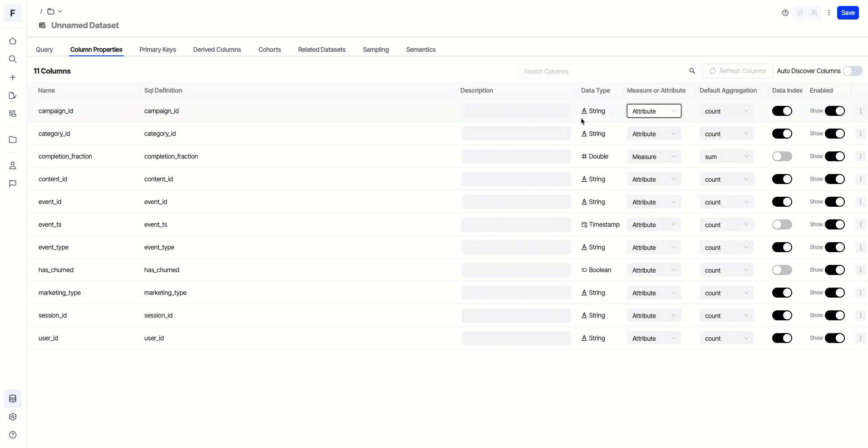
Task: Open row options for campaign_id
Action: coord(861,111)
